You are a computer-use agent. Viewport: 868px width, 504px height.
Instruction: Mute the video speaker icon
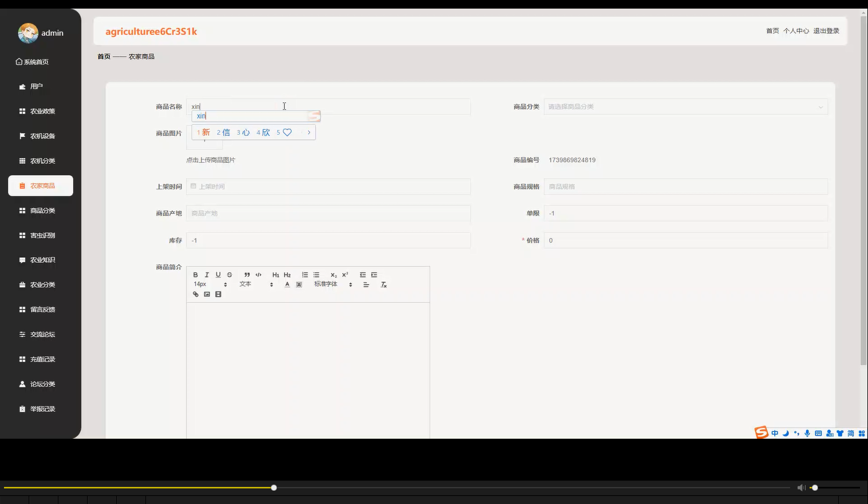(801, 487)
